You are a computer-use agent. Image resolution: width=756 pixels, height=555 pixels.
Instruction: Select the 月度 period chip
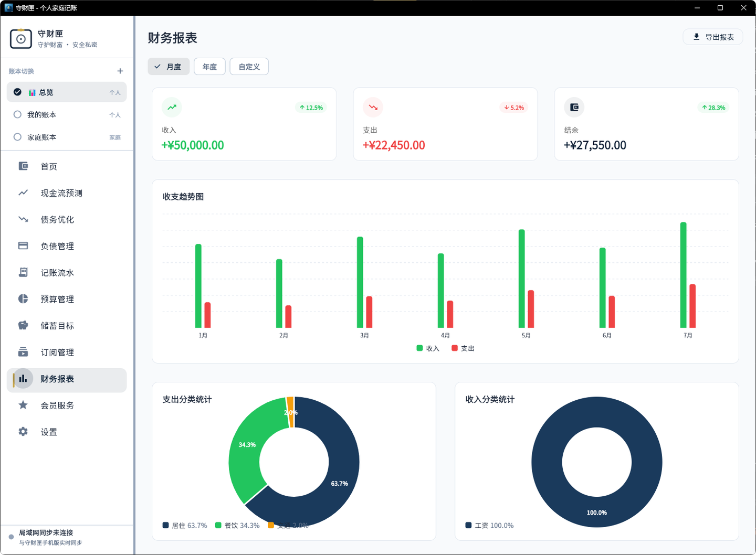(169, 67)
